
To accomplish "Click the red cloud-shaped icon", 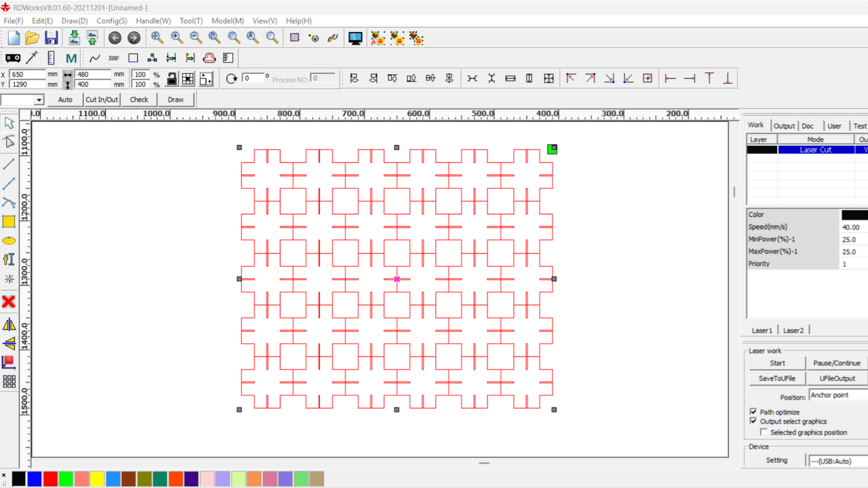I will (x=209, y=58).
